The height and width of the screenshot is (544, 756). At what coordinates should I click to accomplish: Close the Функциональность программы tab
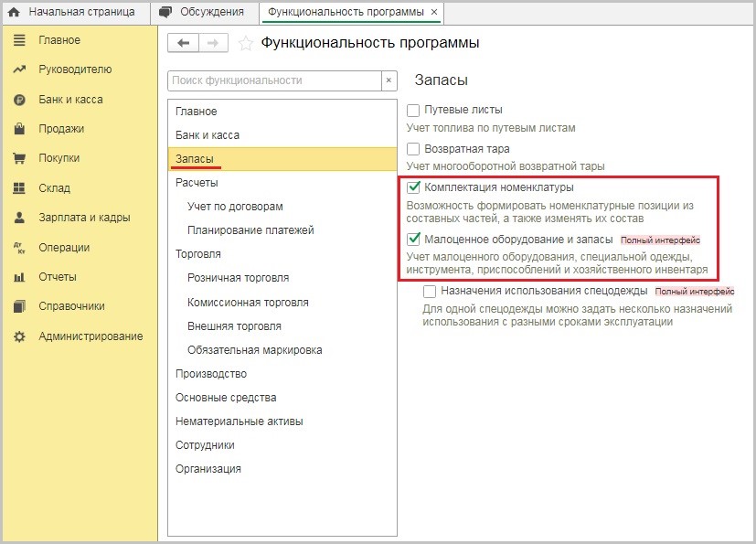(434, 12)
